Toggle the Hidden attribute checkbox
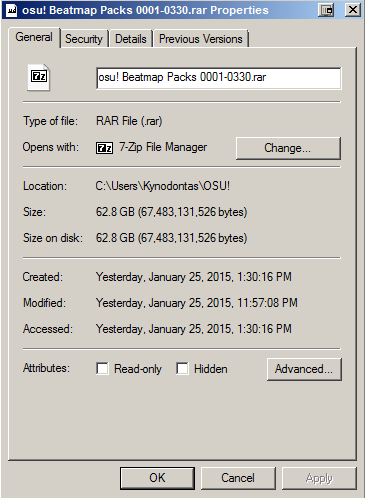 tap(182, 369)
